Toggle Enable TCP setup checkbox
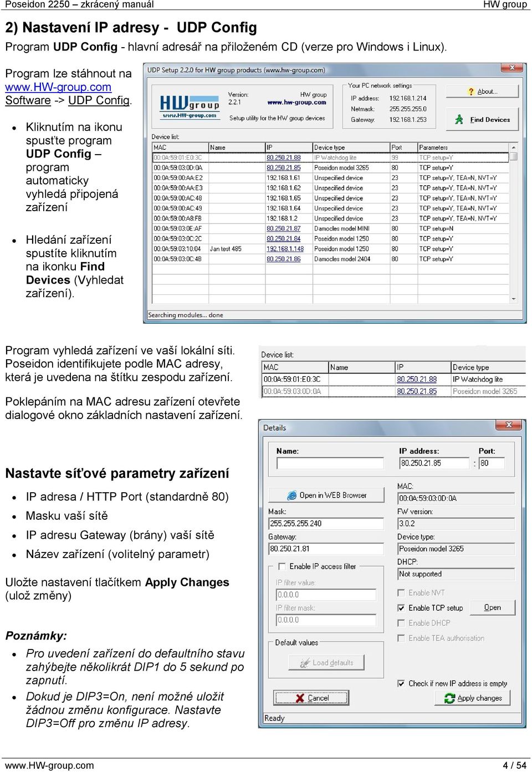Image resolution: width=532 pixels, height=772 pixels. coord(401,608)
